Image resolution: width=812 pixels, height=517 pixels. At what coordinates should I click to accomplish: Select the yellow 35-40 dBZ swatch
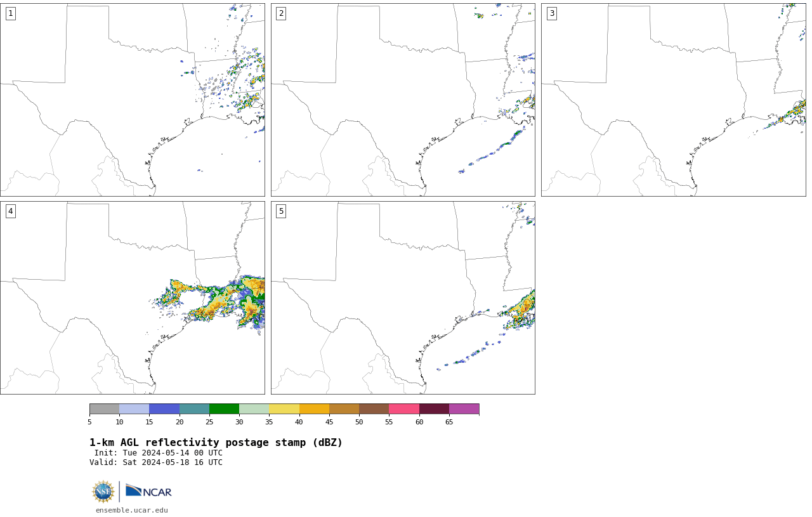click(284, 409)
